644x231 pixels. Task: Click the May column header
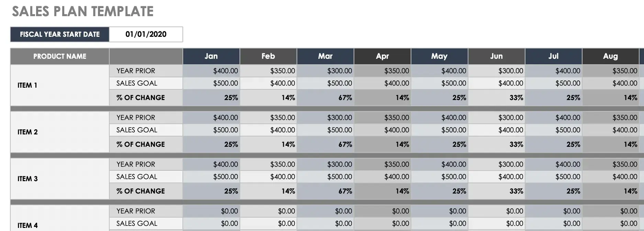point(439,56)
